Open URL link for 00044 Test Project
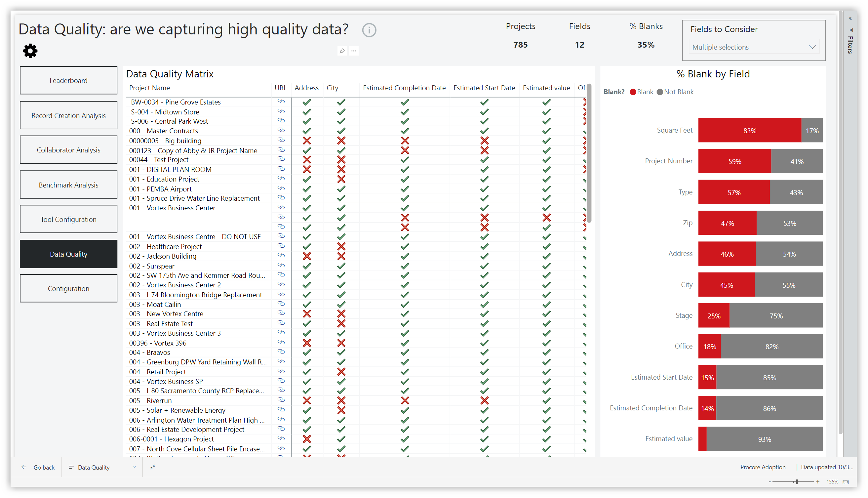Viewport: 868px width, 498px height. (x=281, y=159)
